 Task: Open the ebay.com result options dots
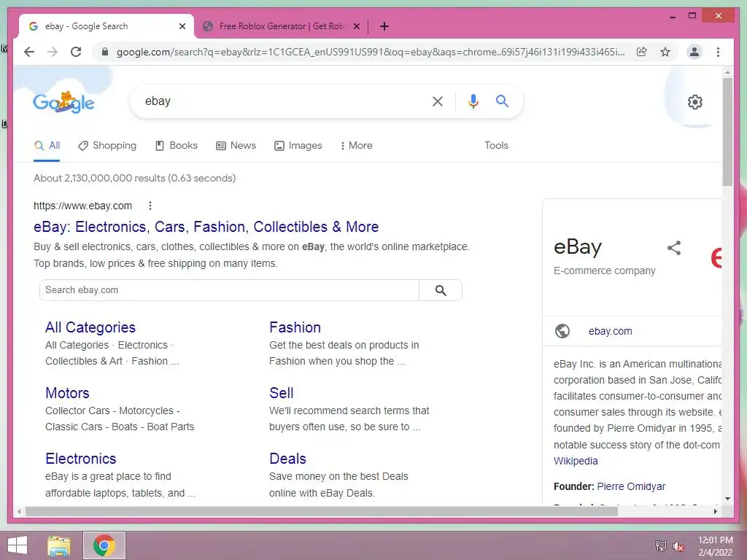[x=150, y=206]
